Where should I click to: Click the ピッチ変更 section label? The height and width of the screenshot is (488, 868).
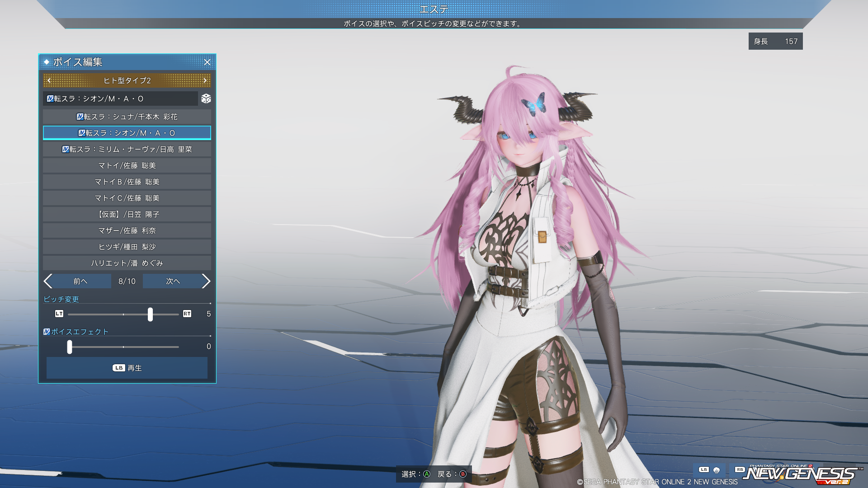(x=61, y=299)
